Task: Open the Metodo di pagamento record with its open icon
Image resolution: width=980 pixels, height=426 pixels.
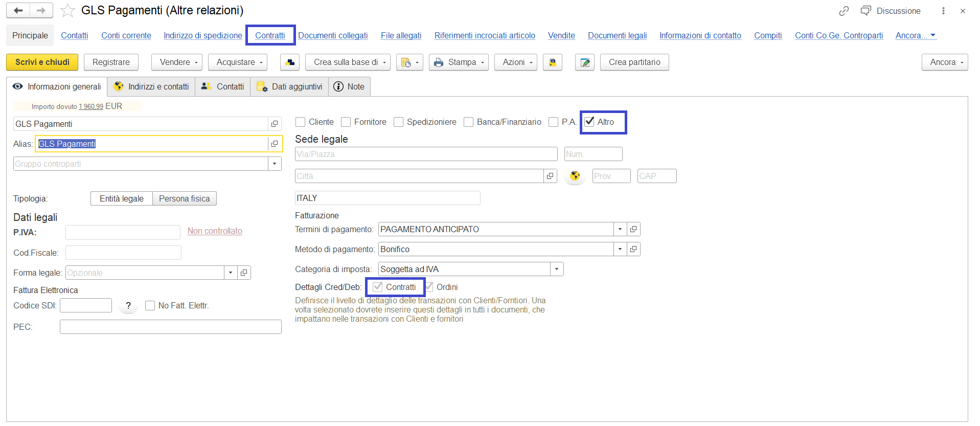Action: click(x=633, y=249)
